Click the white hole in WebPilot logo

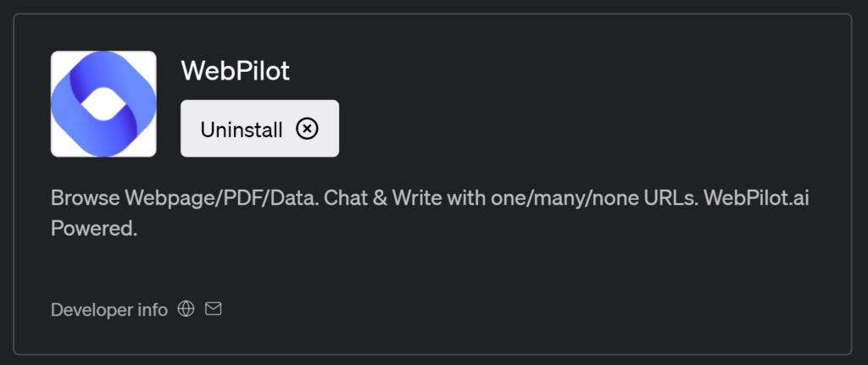tap(103, 104)
